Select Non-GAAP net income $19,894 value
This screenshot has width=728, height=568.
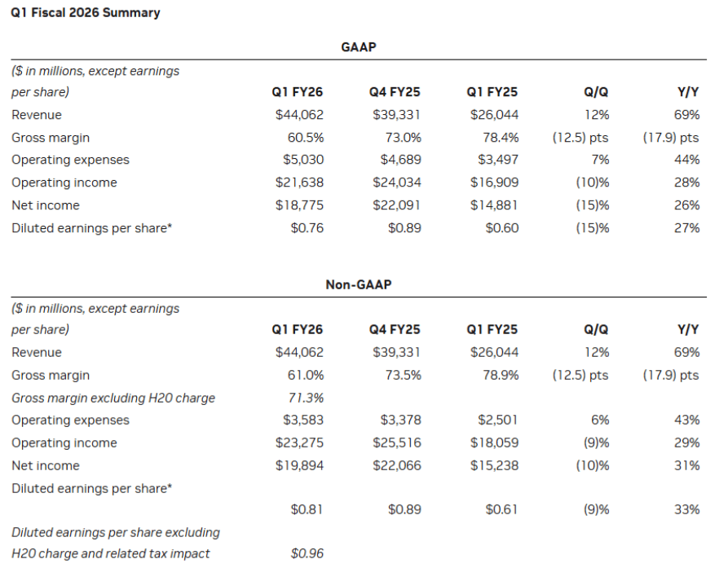pos(299,465)
